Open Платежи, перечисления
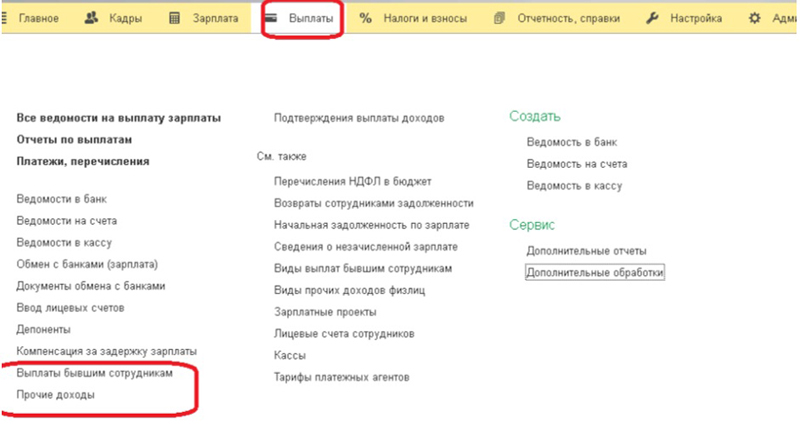 pyautogui.click(x=83, y=162)
